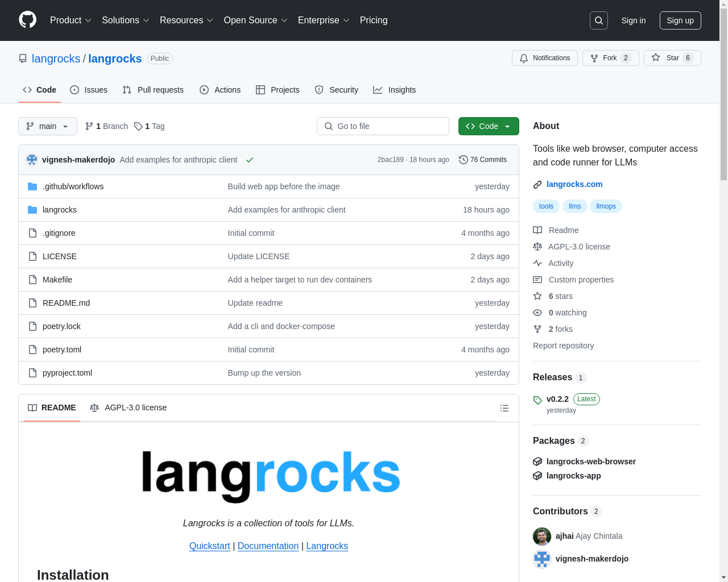Switch to the Issues tab
The image size is (728, 582).
click(89, 90)
